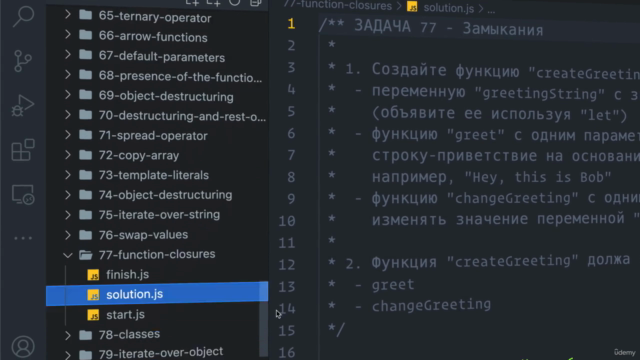Click line number 1 in the gutter
Viewport: 640px width, 360px height.
pyautogui.click(x=291, y=24)
